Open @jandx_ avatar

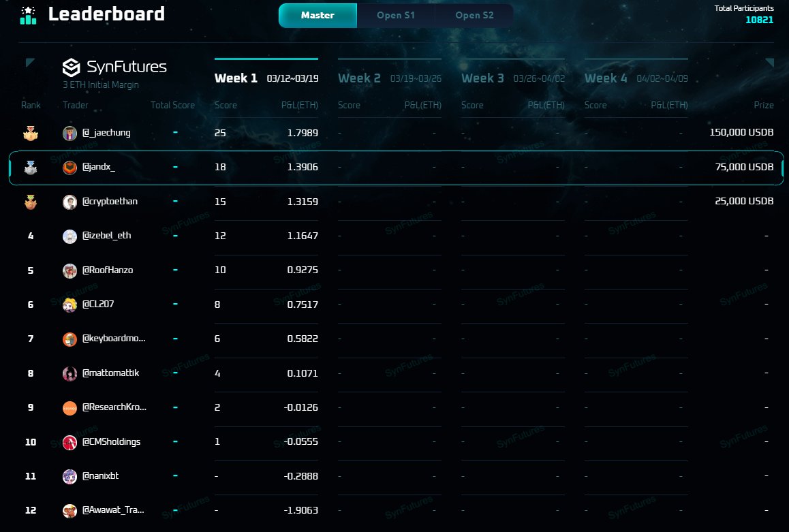pos(69,168)
